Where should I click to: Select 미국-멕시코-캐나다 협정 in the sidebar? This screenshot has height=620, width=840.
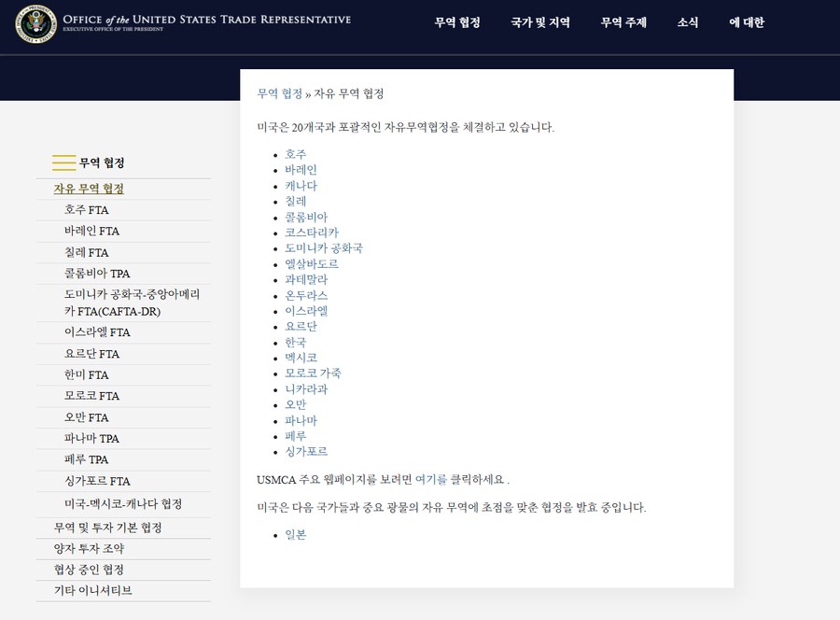(x=123, y=503)
